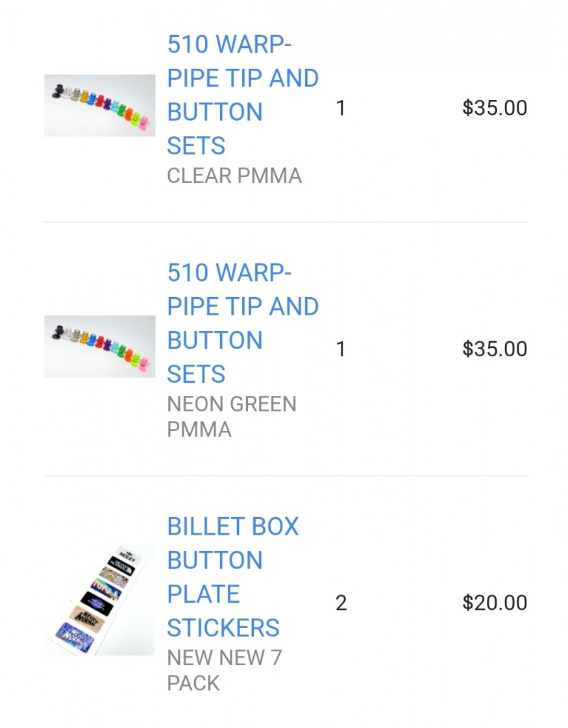Select quantity 2 for the Billet Box stickers

341,603
